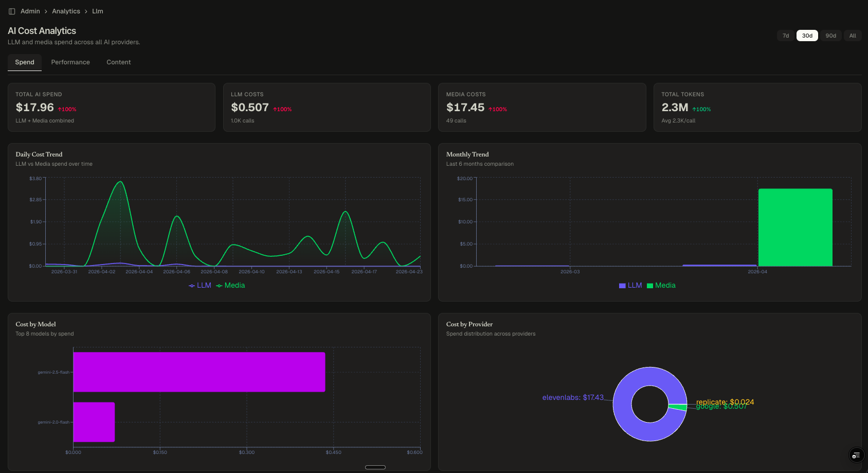This screenshot has height=473, width=868.
Task: Toggle LLM series in Daily Cost Trend legend
Action: point(200,286)
